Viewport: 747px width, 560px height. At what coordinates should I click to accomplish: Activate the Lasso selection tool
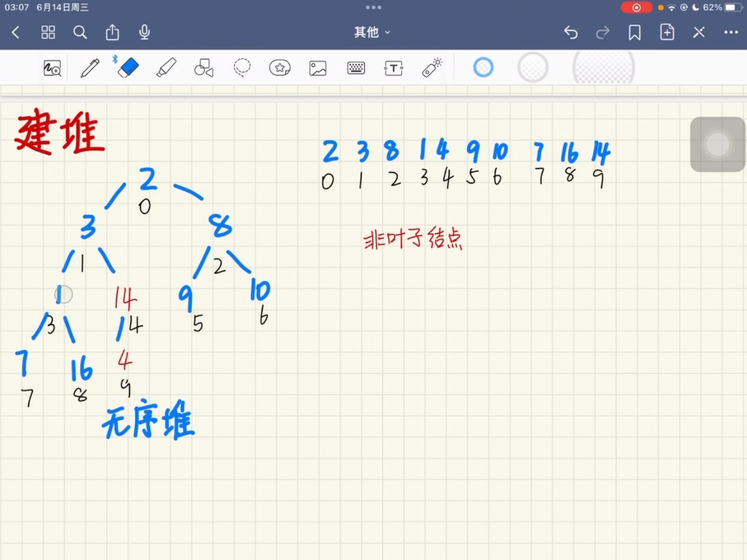pyautogui.click(x=242, y=67)
